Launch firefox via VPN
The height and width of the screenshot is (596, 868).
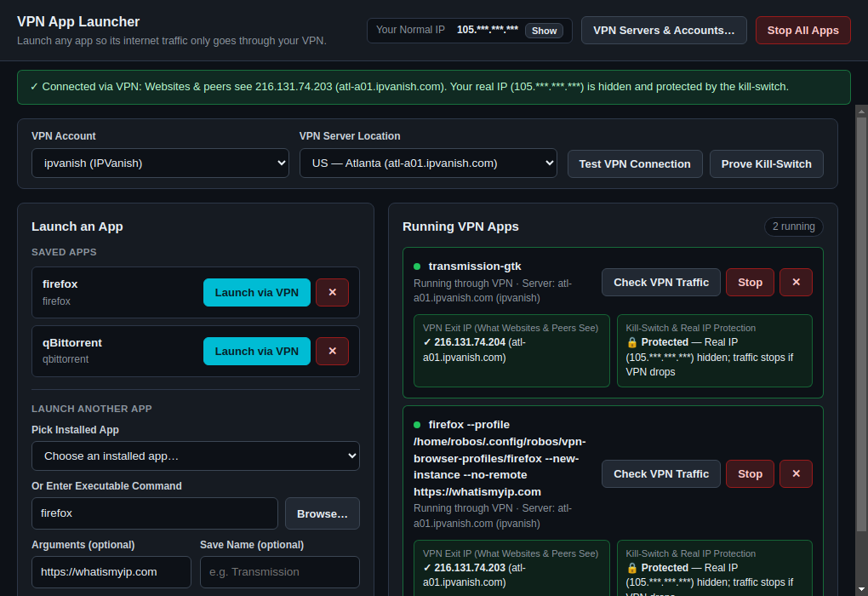(257, 292)
